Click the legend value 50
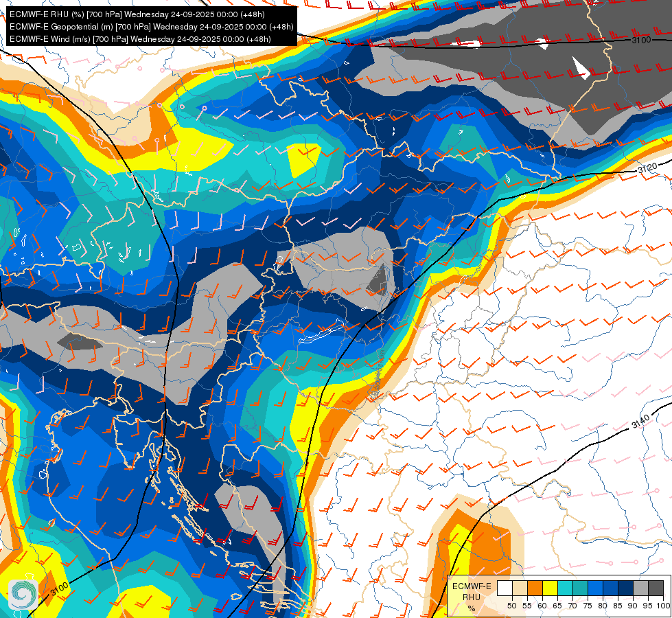 pos(511,606)
